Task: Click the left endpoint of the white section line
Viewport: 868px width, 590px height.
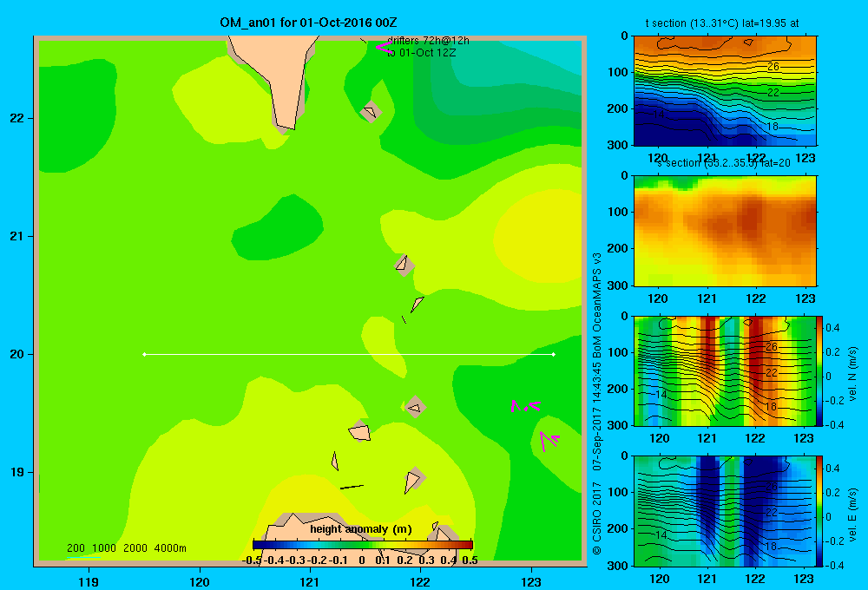Action: pyautogui.click(x=144, y=354)
